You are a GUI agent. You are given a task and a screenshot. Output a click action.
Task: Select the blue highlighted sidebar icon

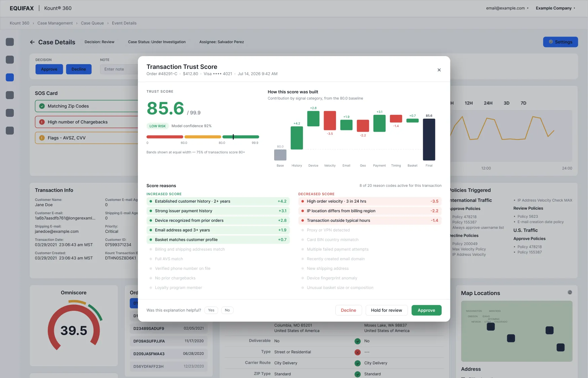(10, 77)
